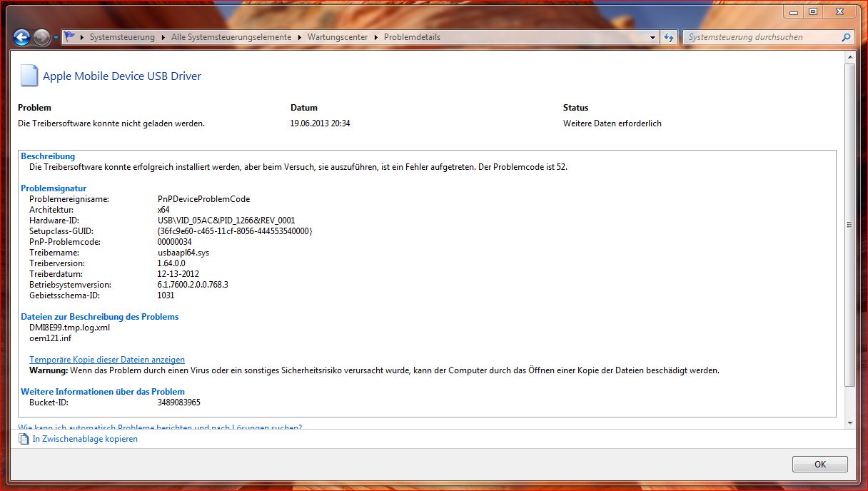Click scrollbar down arrow
This screenshot has width=868, height=491.
click(x=849, y=423)
